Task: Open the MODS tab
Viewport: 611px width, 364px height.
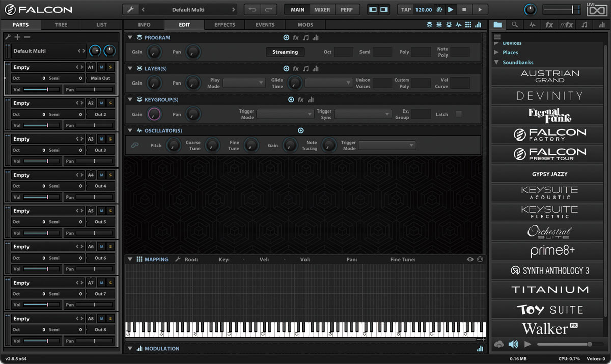Action: pyautogui.click(x=305, y=24)
